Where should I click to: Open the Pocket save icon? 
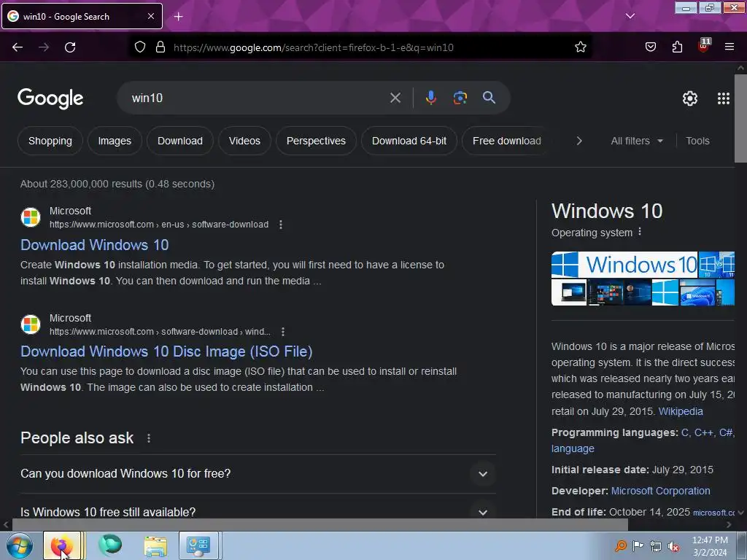pyautogui.click(x=650, y=47)
